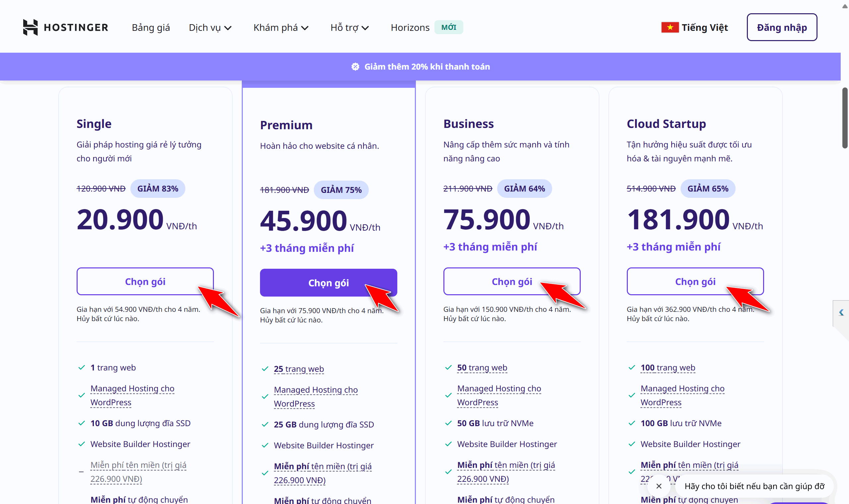Choose the Single plan
The height and width of the screenshot is (504, 849).
click(145, 281)
